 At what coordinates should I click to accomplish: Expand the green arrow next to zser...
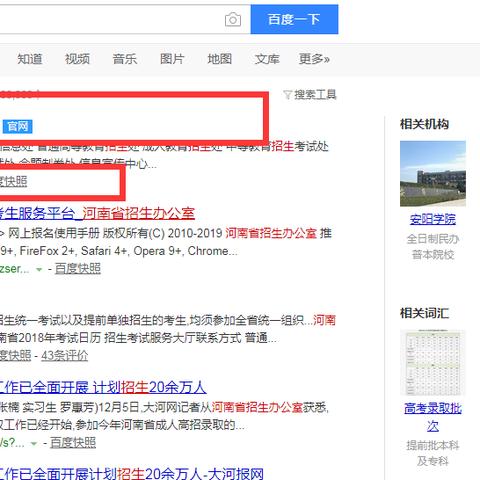(39, 269)
